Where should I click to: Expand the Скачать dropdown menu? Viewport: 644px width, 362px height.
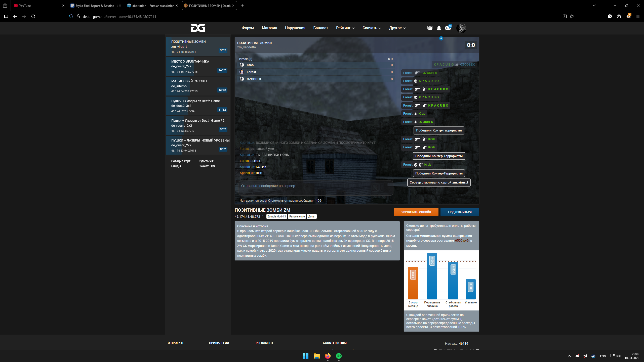point(372,28)
